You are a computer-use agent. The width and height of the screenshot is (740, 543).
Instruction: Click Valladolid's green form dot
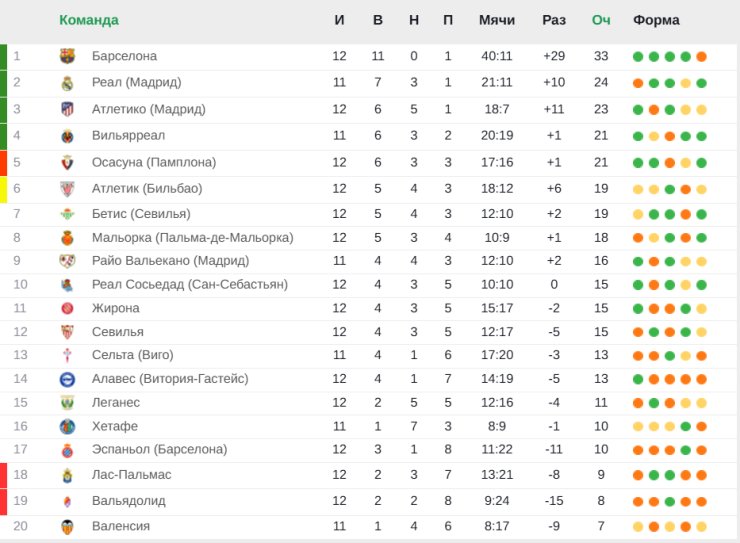pyautogui.click(x=670, y=501)
